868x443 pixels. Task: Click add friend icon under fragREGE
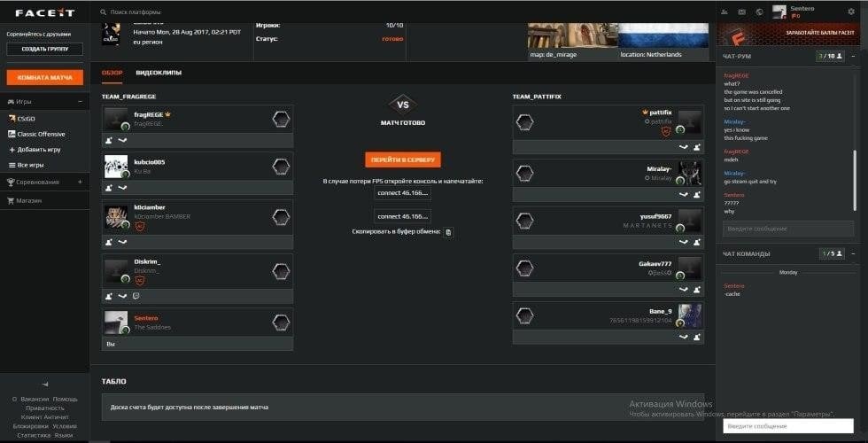coord(109,140)
